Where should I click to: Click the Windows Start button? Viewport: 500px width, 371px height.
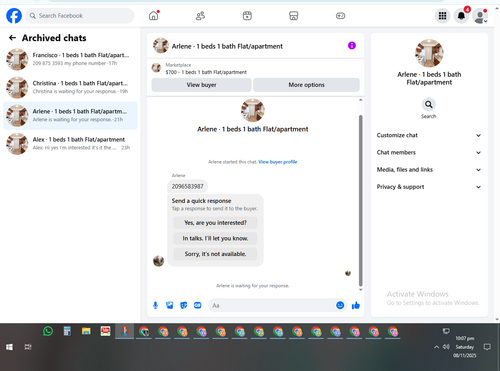tap(9, 347)
